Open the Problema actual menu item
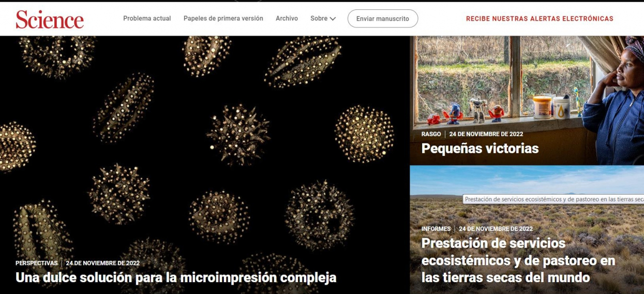 147,18
